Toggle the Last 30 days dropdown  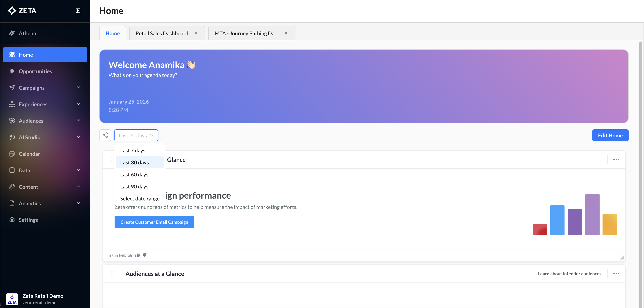136,135
